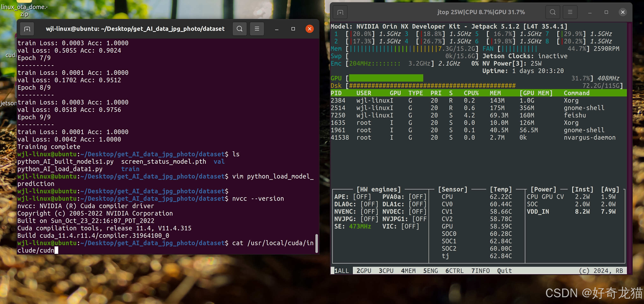644x304 pixels.
Task: Click 'Uptime: 1 days 20:3:20' text
Action: tap(523, 71)
